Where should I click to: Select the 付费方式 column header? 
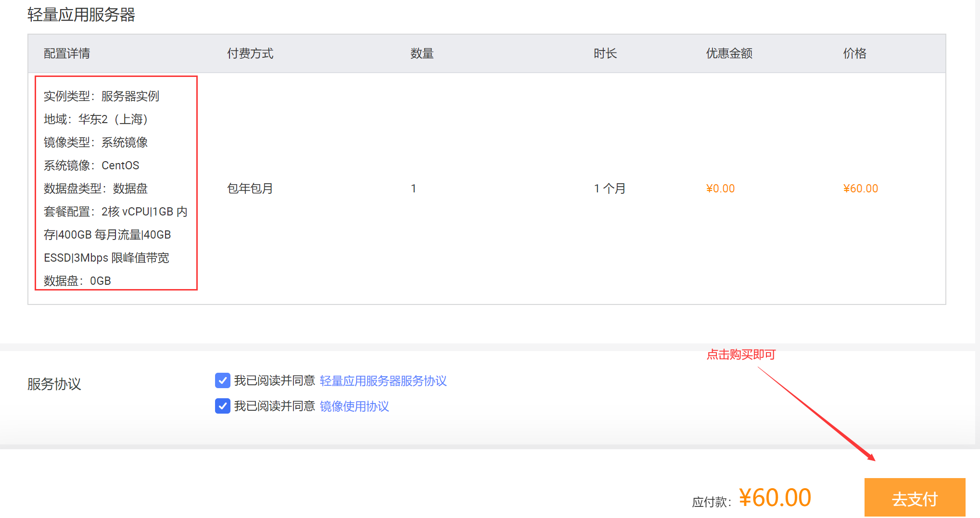250,53
